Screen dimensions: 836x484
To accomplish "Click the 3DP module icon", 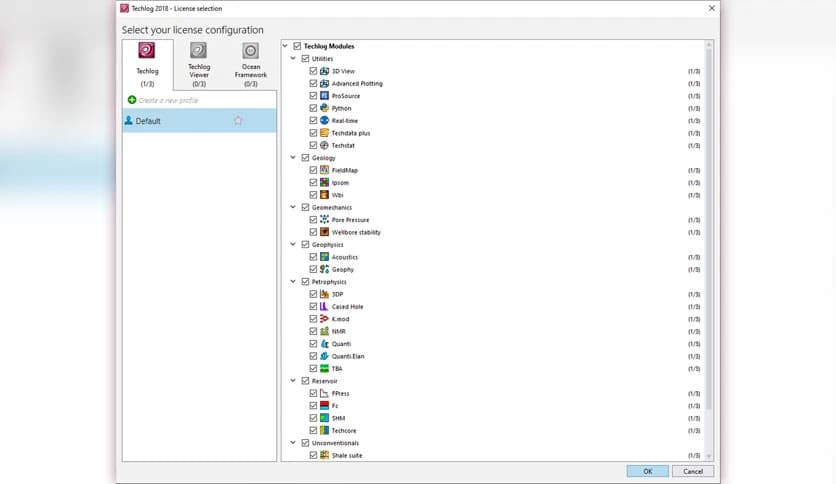I will click(x=324, y=294).
